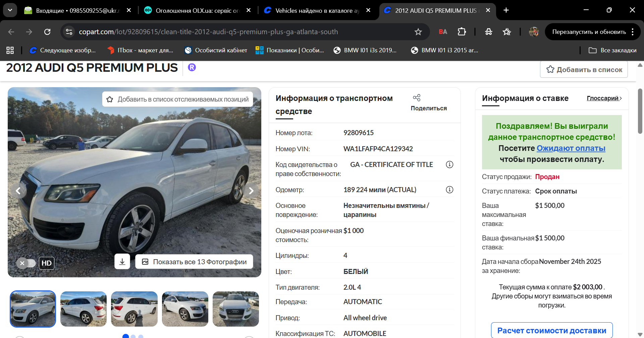Image resolution: width=644 pixels, height=338 pixels.
Task: Open a new browser tab
Action: pos(506,10)
